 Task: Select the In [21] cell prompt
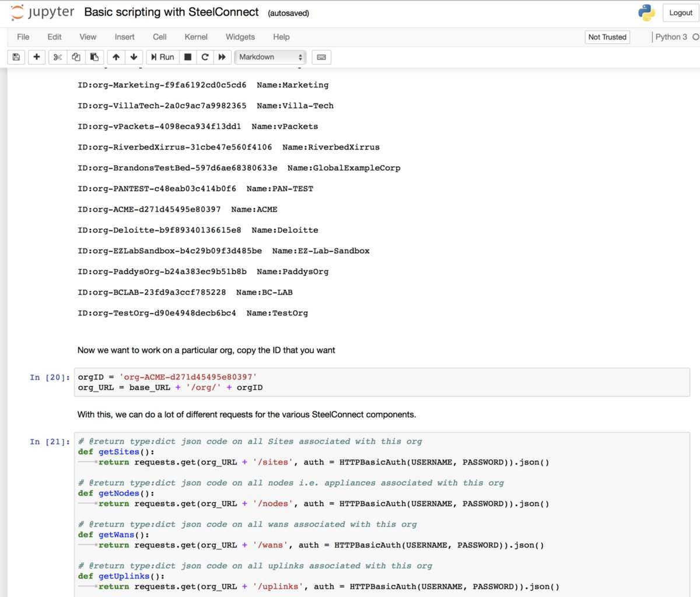click(50, 441)
